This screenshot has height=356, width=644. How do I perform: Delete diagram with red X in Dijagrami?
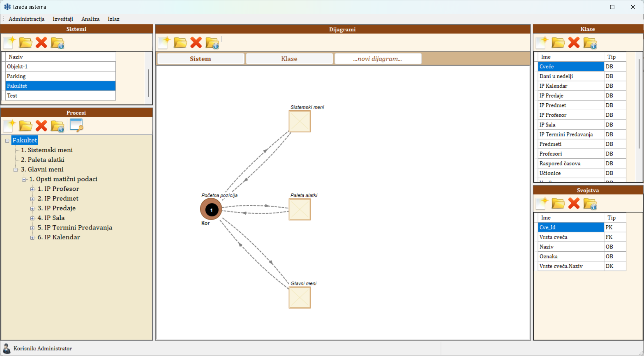196,43
